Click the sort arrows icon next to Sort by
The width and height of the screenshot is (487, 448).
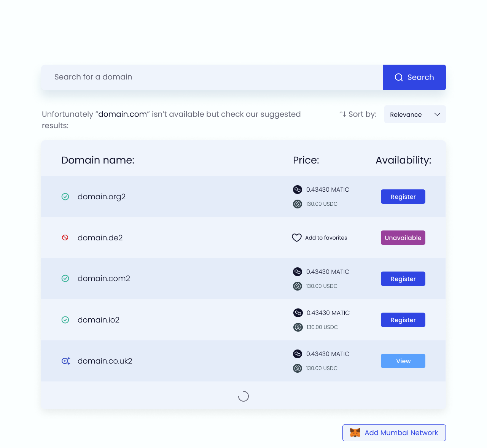click(x=343, y=114)
